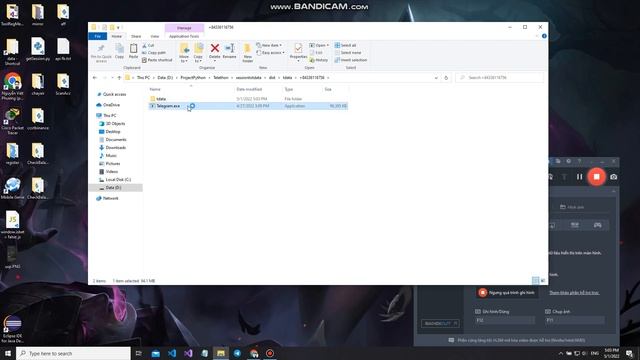Select the tdata folder in file list

161,99
